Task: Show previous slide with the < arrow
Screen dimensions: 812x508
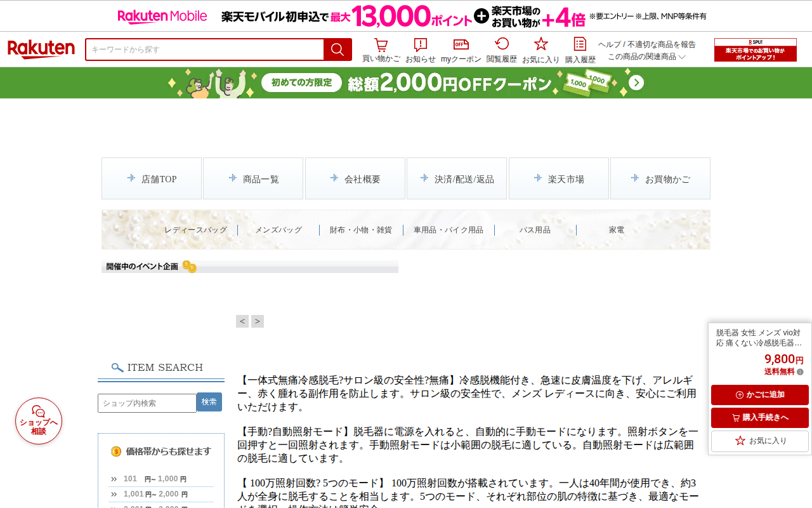Action: tap(242, 321)
